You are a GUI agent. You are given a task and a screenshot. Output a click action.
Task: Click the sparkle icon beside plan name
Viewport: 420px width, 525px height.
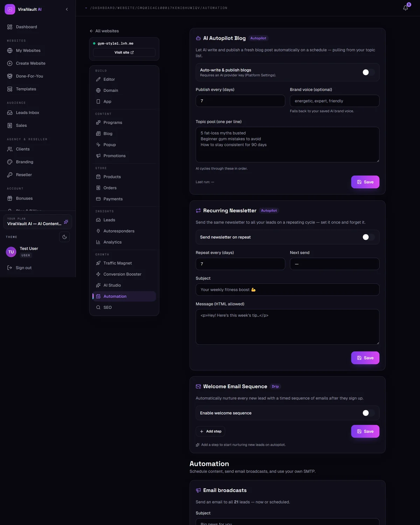pyautogui.click(x=66, y=222)
